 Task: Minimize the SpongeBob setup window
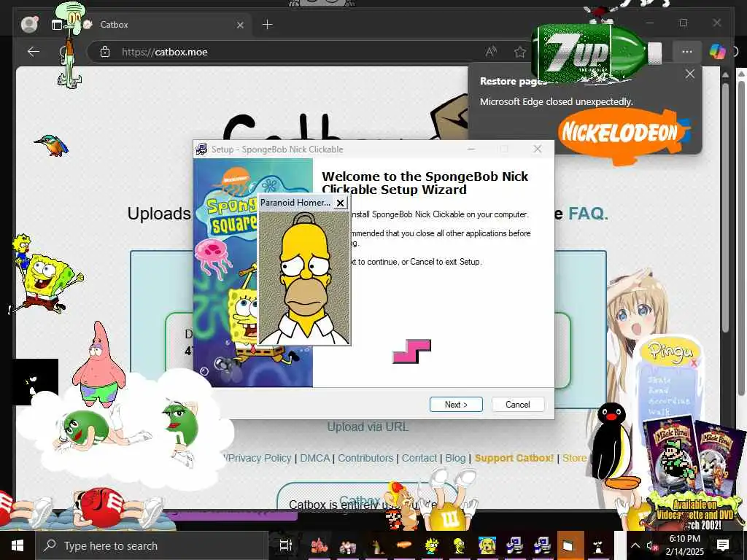[x=471, y=149]
